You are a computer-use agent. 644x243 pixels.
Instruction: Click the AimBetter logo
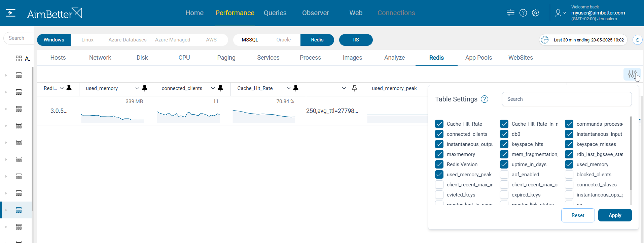coord(55,13)
